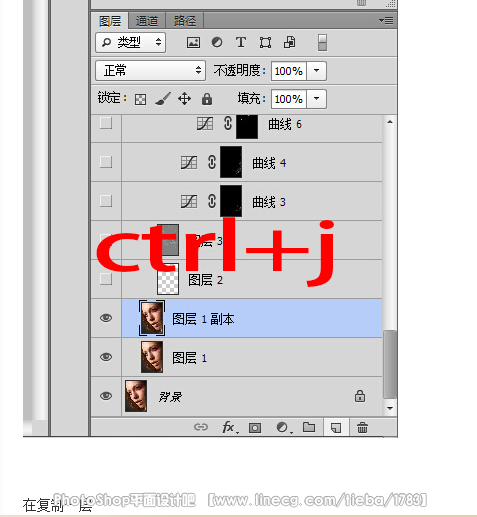This screenshot has height=517, width=477.
Task: Open the 不透明度 opacity dropdown arrow
Action: point(316,71)
